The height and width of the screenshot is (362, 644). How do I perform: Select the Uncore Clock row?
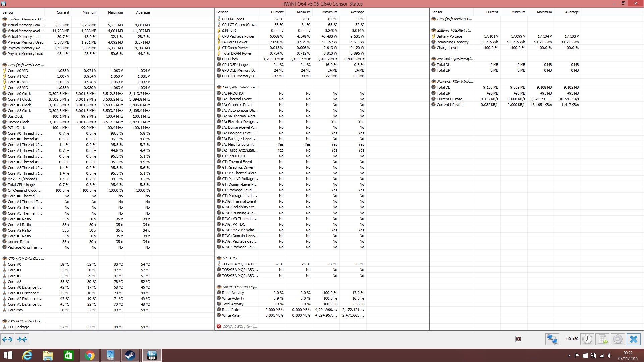[76, 122]
